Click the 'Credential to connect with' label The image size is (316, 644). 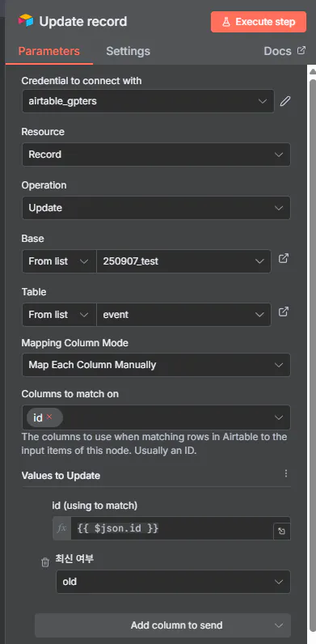pyautogui.click(x=82, y=81)
